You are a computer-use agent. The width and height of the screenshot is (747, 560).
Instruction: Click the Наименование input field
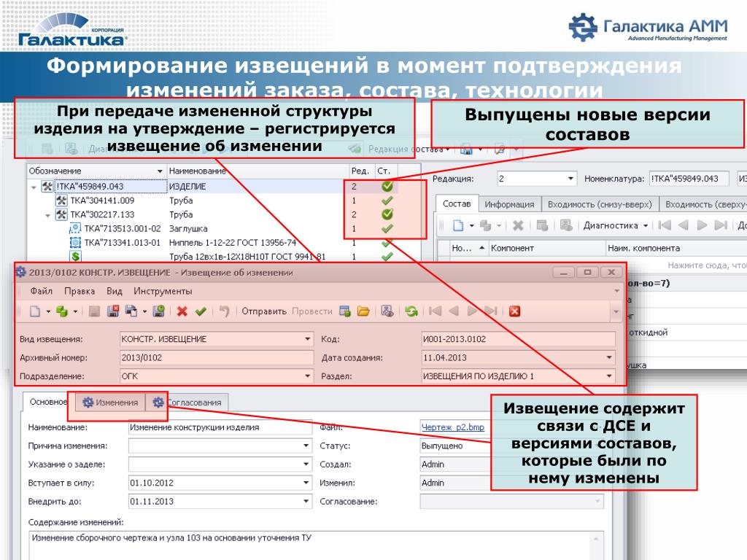[x=220, y=427]
